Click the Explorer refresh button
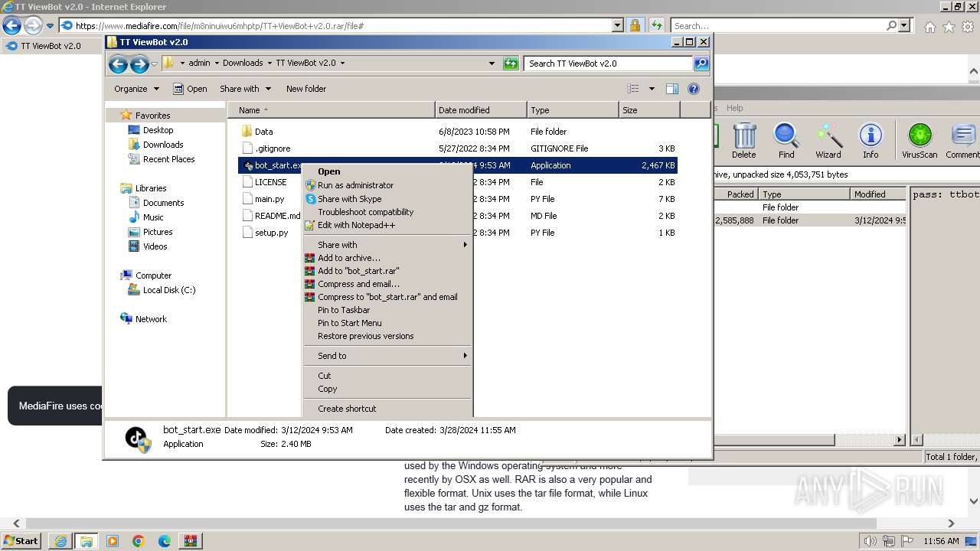The image size is (980, 551). click(511, 64)
